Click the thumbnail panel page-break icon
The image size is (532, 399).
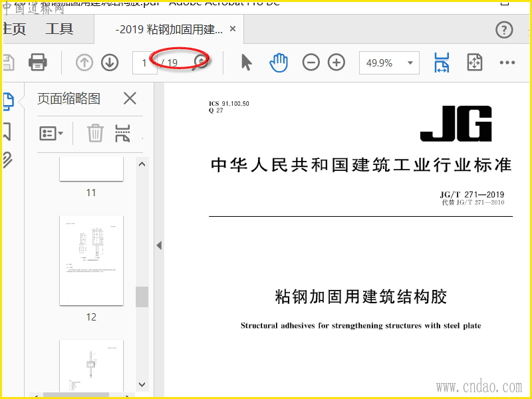(122, 133)
